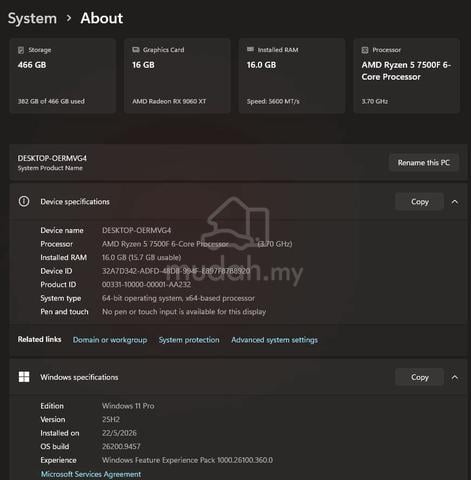Open the Installed RAM 16.0 GB card
Image resolution: width=471 pixels, height=480 pixels.
292,76
